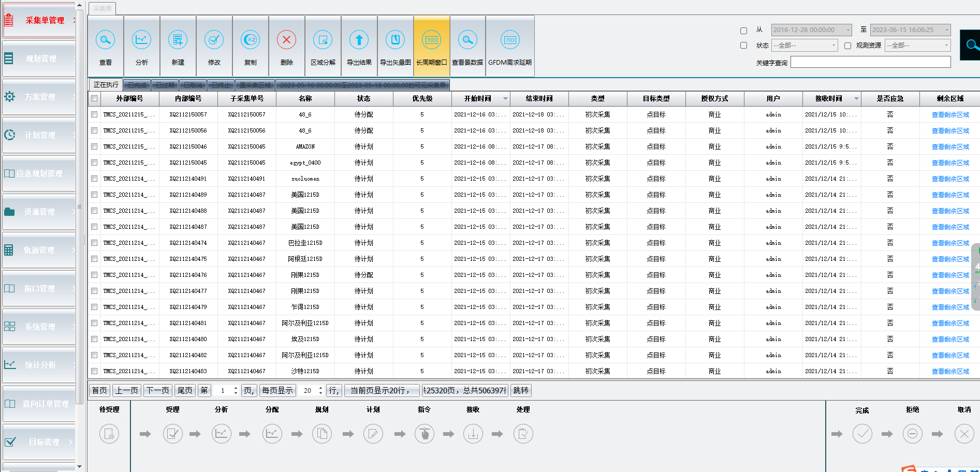Click the left sidebar vertical scrollbar
The width and height of the screenshot is (980, 472).
coord(79,207)
